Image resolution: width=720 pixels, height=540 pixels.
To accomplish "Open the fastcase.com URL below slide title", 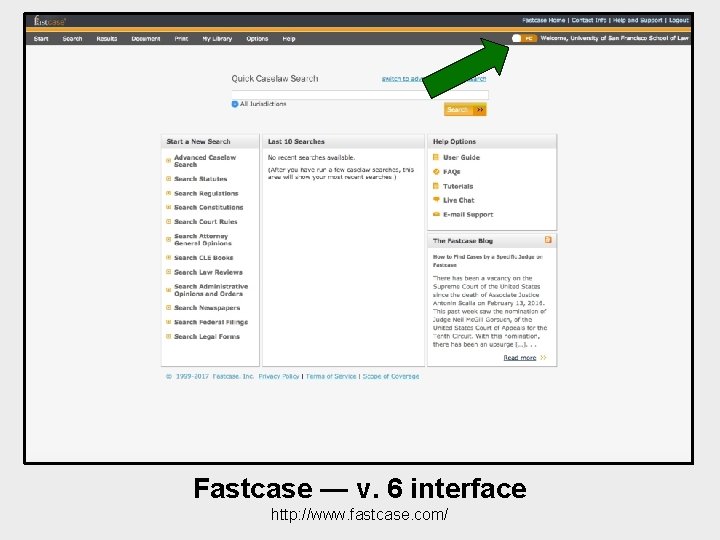I will 360,514.
